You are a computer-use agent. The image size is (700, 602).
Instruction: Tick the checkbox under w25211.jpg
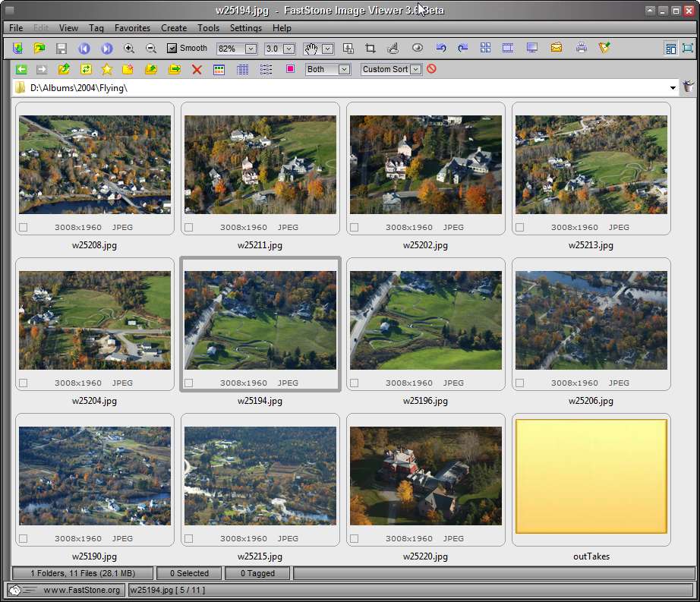pyautogui.click(x=189, y=228)
